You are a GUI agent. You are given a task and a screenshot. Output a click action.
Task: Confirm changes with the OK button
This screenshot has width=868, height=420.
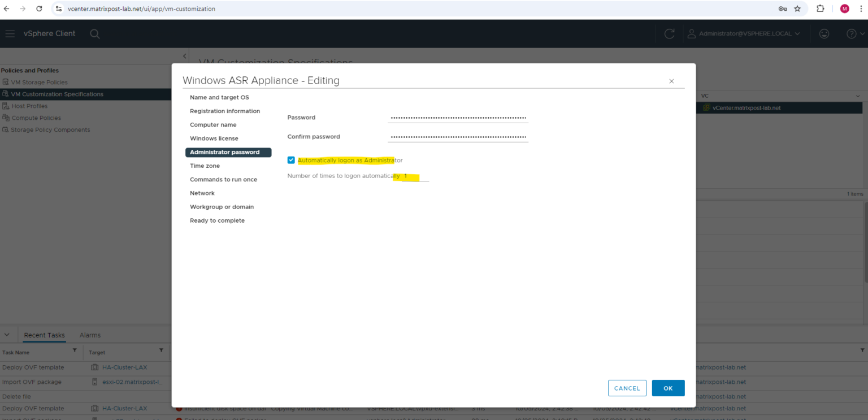pos(668,388)
